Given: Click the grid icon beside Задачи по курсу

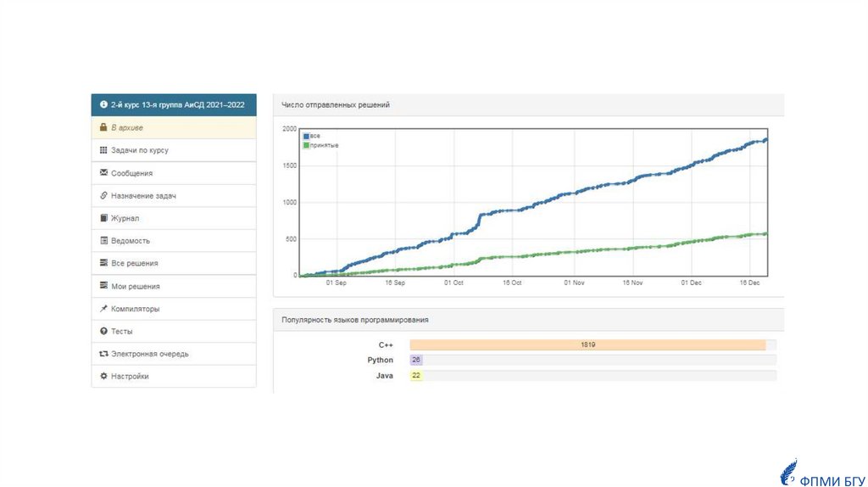Looking at the screenshot, I should click(103, 150).
